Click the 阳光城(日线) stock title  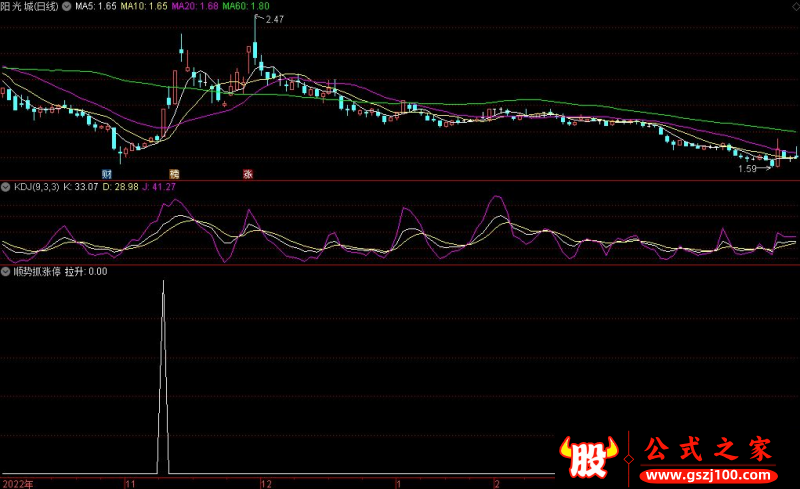point(30,6)
